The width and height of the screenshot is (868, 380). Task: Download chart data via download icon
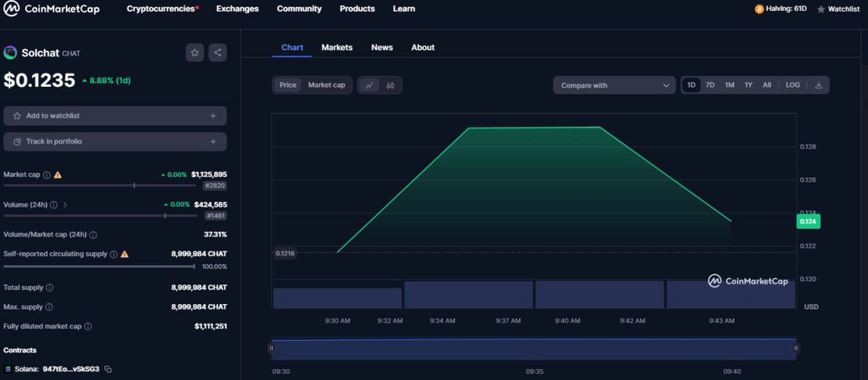819,85
